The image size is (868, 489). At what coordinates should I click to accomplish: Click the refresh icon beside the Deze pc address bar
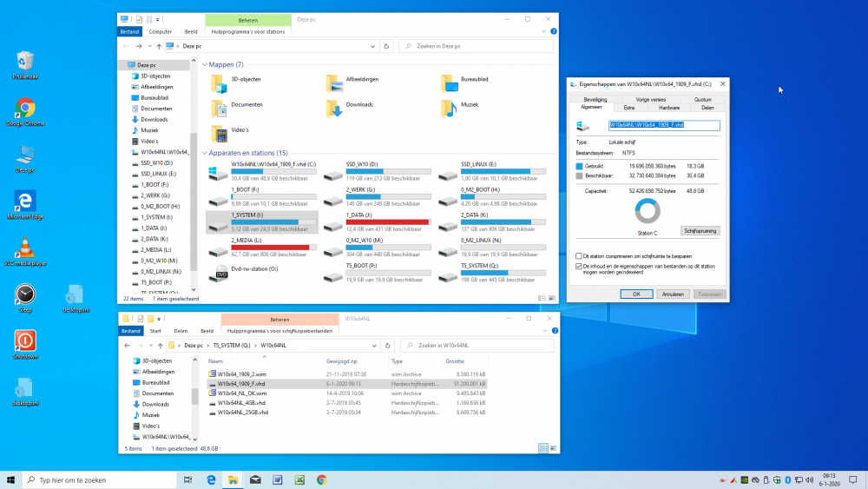[386, 46]
